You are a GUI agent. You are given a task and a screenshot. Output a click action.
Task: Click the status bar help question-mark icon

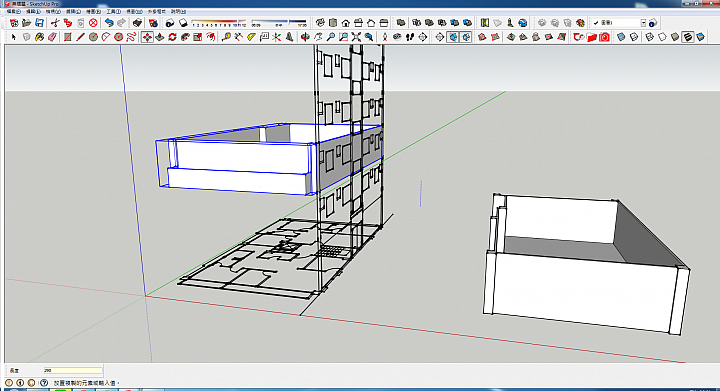(44, 382)
